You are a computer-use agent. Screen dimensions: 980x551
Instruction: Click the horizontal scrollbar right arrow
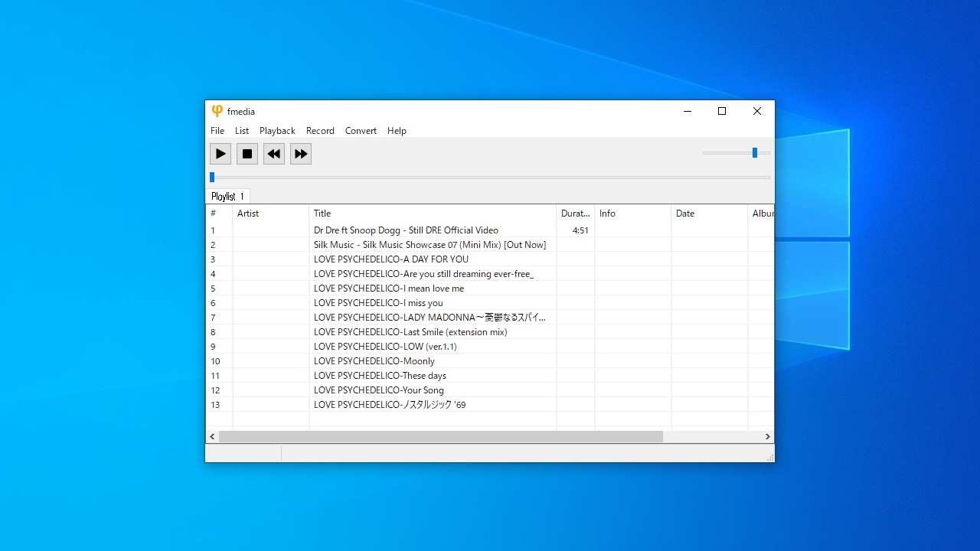point(767,436)
